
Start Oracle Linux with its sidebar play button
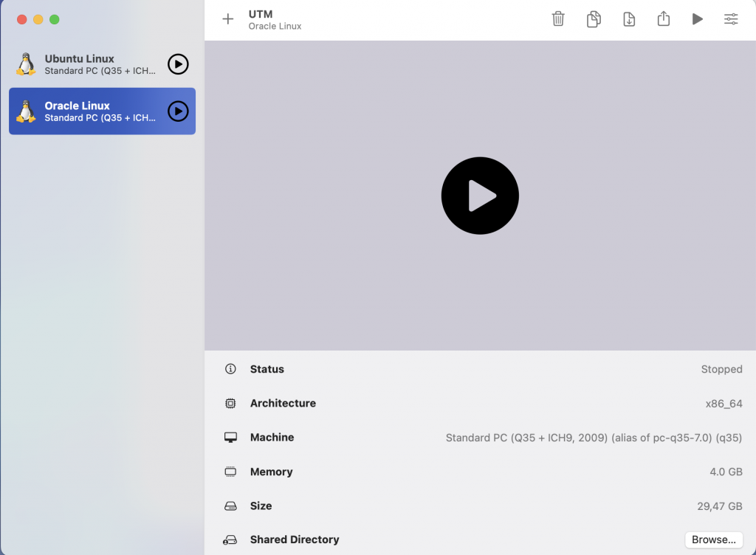(x=178, y=111)
